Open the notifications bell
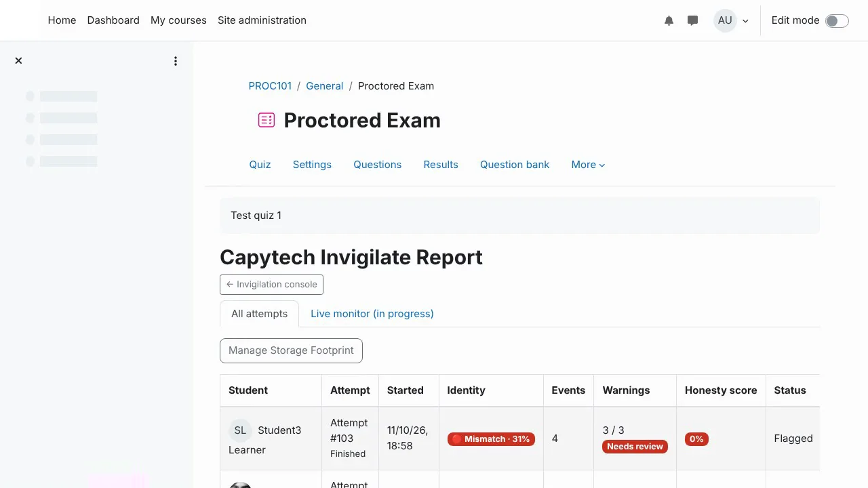 pos(669,20)
